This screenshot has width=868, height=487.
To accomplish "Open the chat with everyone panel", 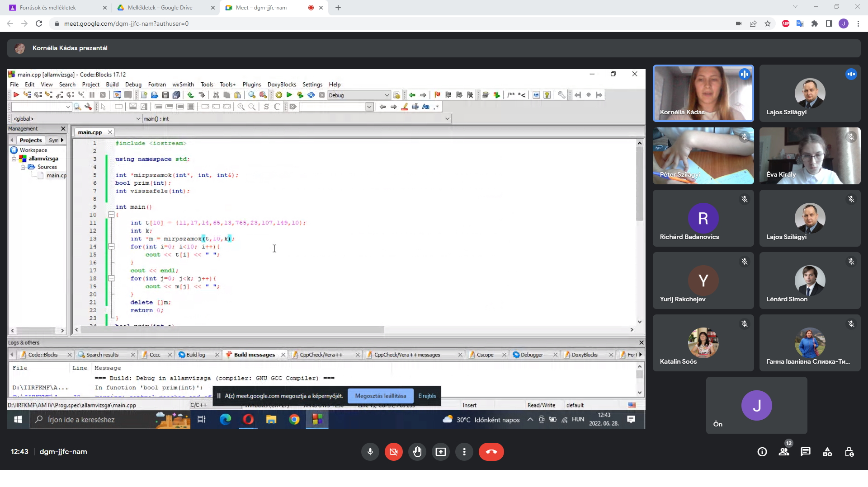I will 806,452.
